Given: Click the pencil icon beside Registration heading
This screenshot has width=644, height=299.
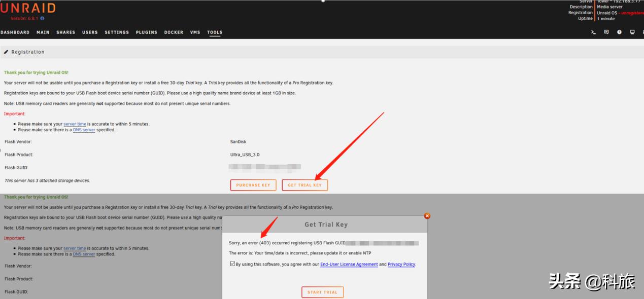Looking at the screenshot, I should [x=6, y=52].
